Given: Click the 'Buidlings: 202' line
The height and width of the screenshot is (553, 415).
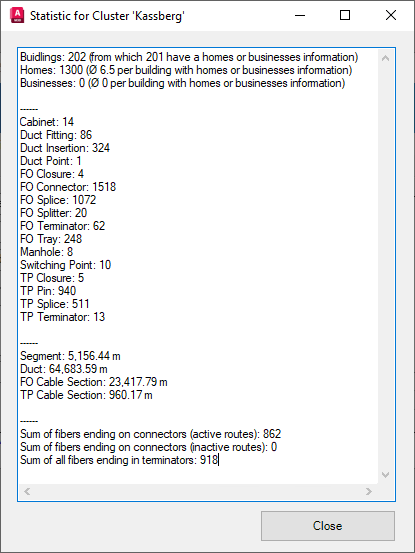Looking at the screenshot, I should (189, 57).
